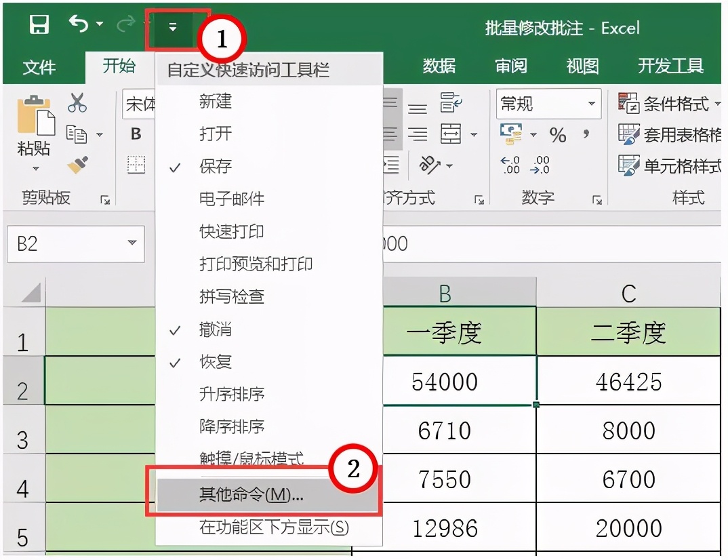728x560 pixels.
Task: Click the Format Painter brush icon
Action: click(x=77, y=165)
